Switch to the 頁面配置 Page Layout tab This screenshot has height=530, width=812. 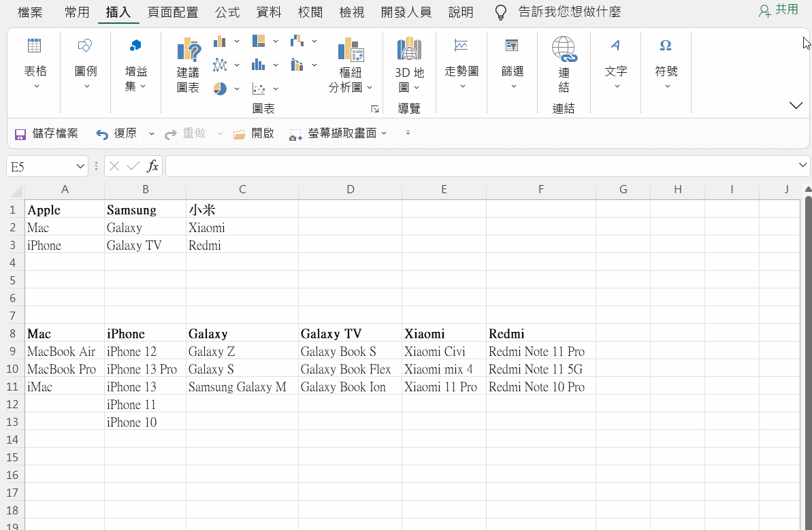(173, 12)
